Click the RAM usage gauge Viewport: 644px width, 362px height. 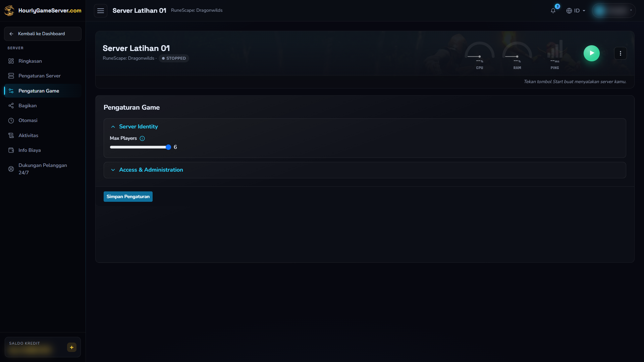(517, 55)
